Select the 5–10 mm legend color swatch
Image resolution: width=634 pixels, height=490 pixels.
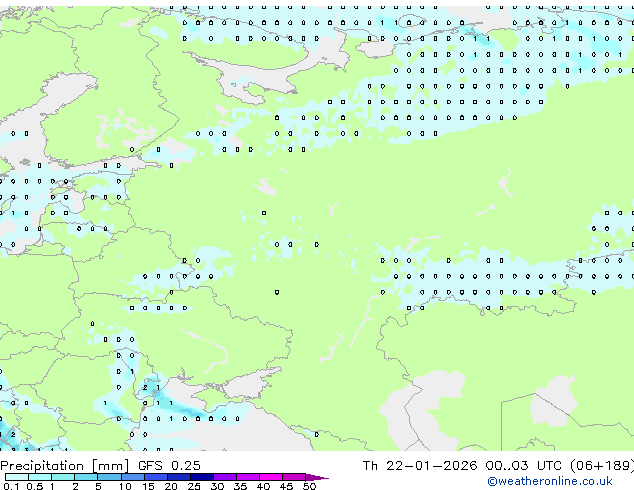(109, 477)
